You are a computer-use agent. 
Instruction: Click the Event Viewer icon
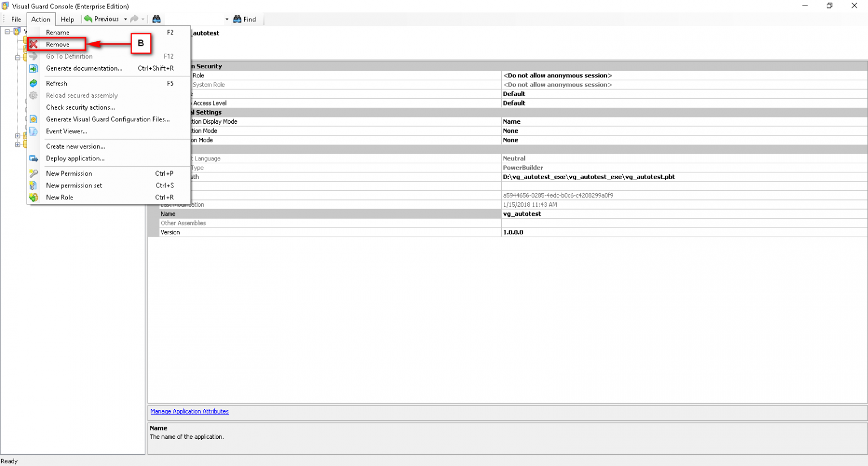33,131
